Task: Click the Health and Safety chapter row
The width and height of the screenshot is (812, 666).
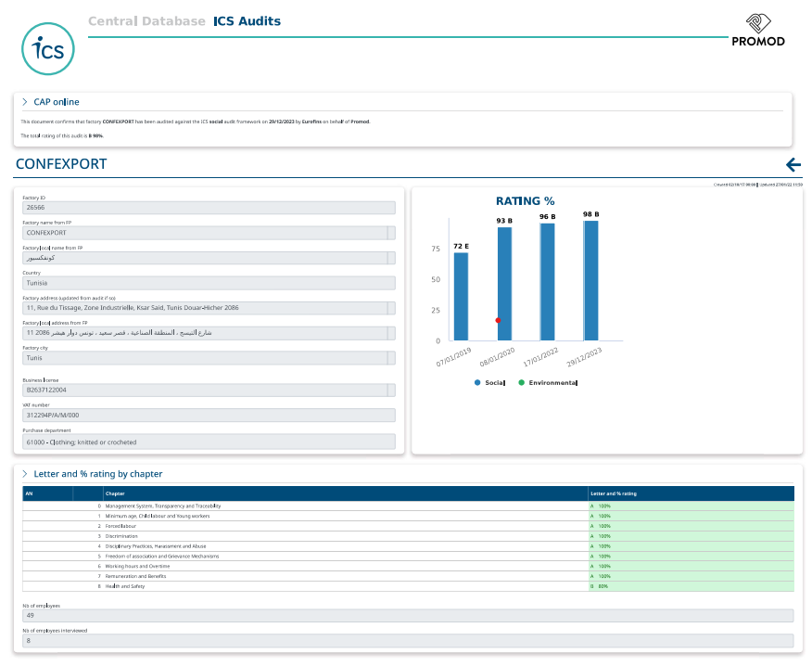Action: 125,586
